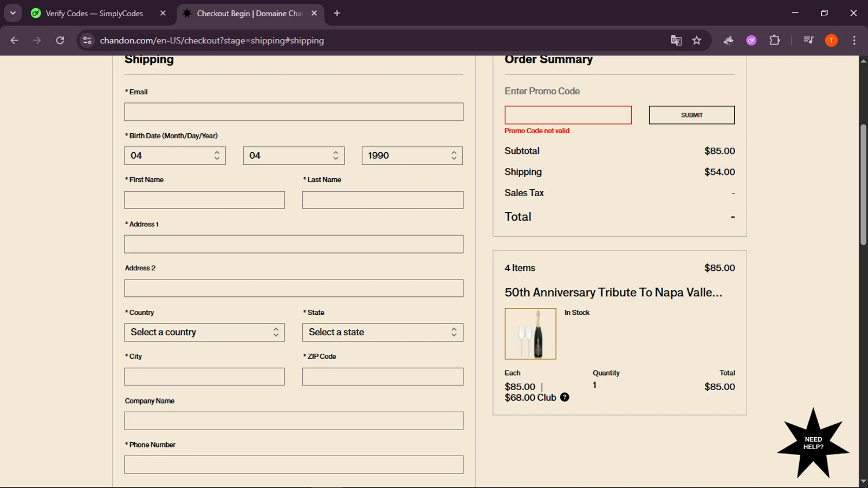Click 50th Anniversary Tribute To Napa Valle... title
This screenshot has height=488, width=868.
[x=613, y=292]
